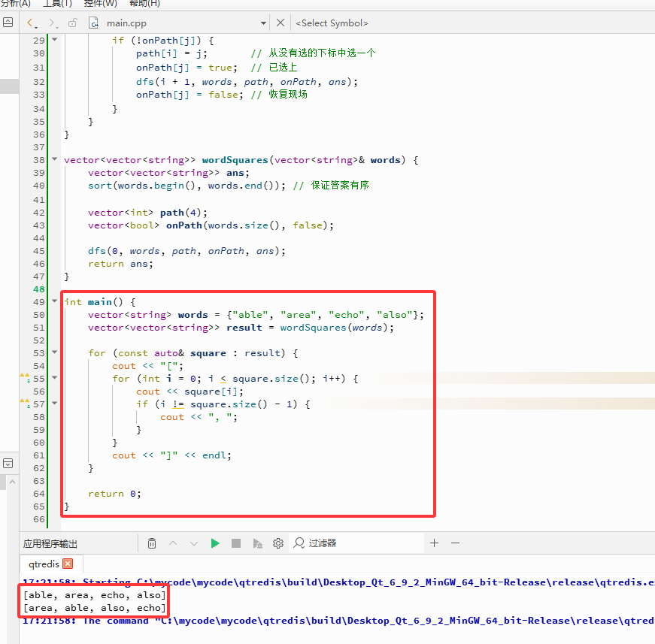Viewport: 655px width, 644px height.
Task: Go back in editor navigation history
Action: [31, 23]
